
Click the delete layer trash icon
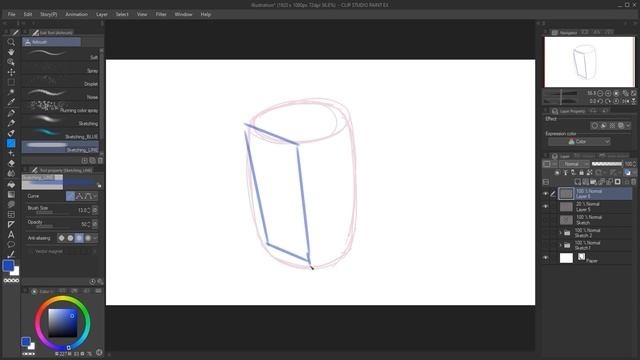pos(633,182)
